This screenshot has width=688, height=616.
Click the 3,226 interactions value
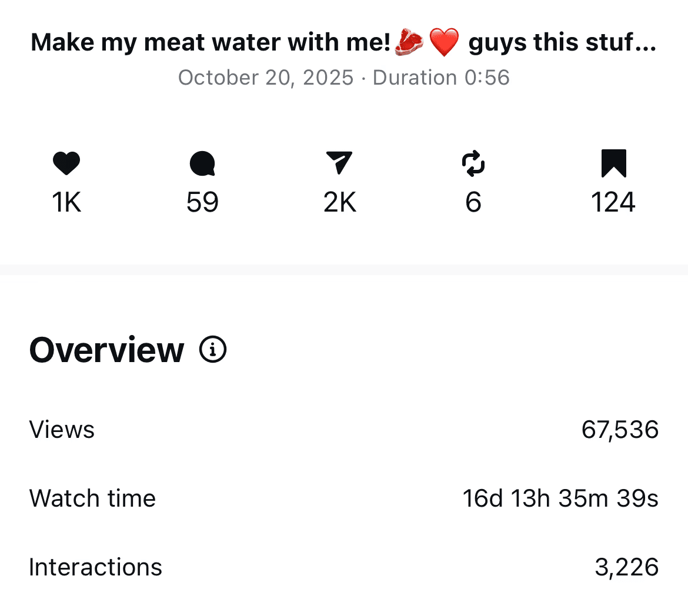pyautogui.click(x=626, y=567)
